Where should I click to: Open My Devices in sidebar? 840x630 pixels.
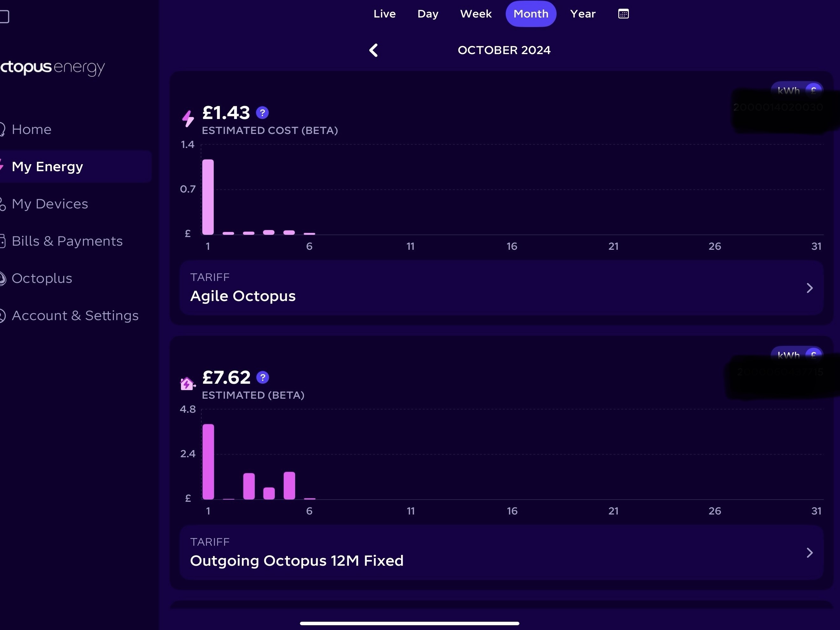tap(50, 204)
